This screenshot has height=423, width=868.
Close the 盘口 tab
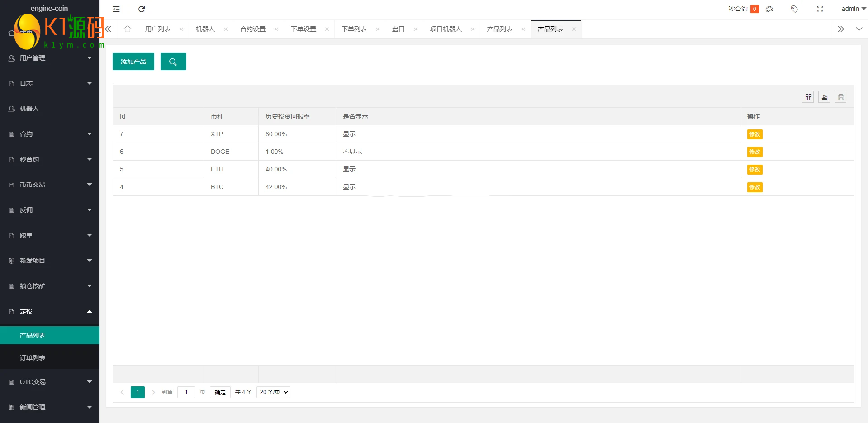(x=415, y=29)
